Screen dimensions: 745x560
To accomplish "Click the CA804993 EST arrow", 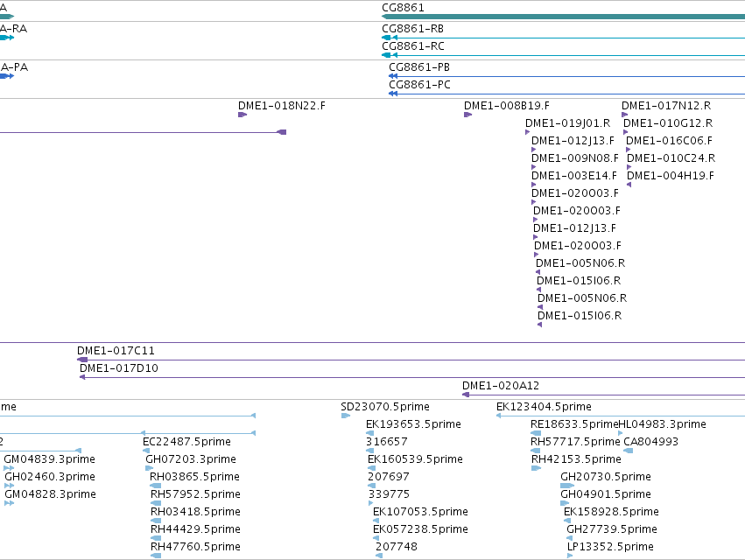I will [x=628, y=451].
